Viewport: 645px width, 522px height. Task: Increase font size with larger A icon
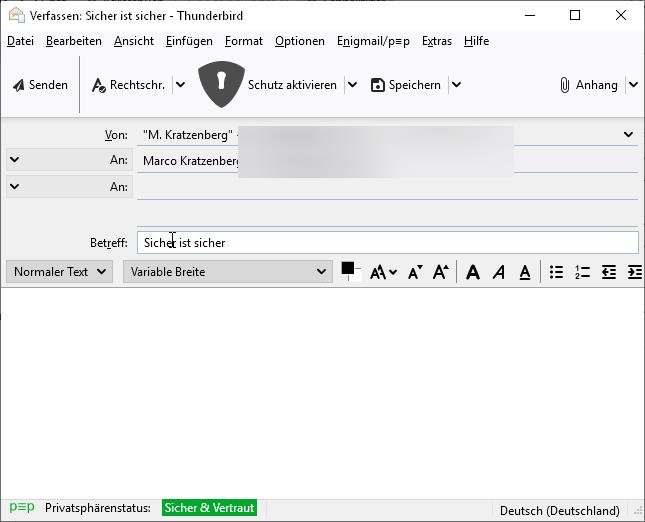pos(441,272)
